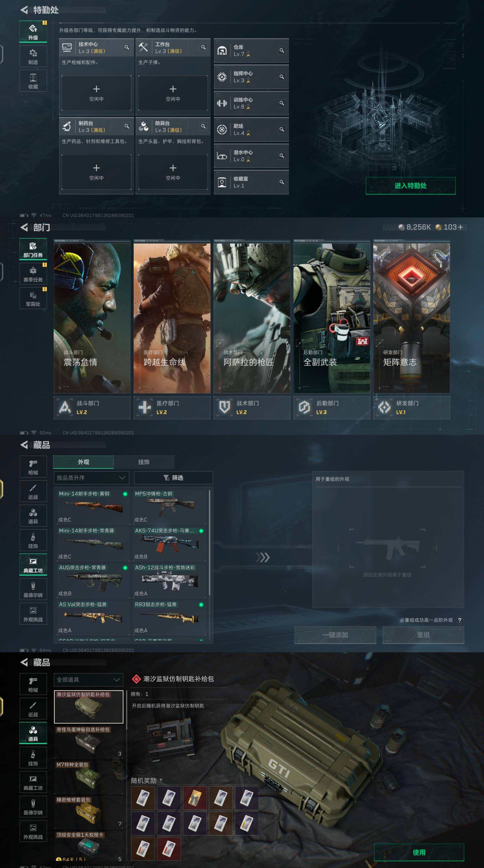Image resolution: width=484 pixels, height=868 pixels.
Task: Open 曼德尔砖 icon in the 外观/挂饰 screen
Action: (33, 589)
